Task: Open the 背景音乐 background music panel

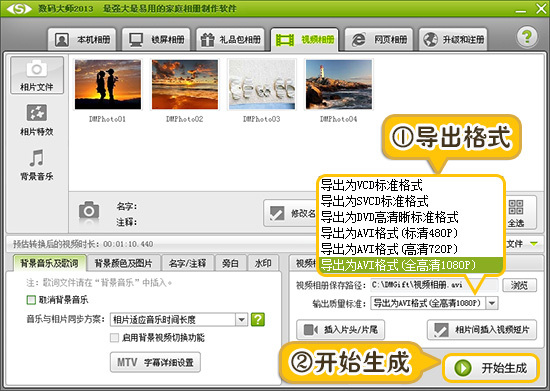Action: (37, 165)
